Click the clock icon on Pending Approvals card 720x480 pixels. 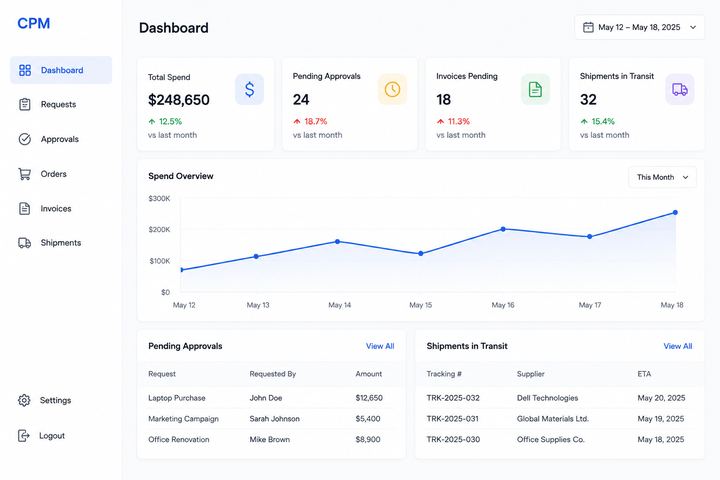(x=392, y=89)
